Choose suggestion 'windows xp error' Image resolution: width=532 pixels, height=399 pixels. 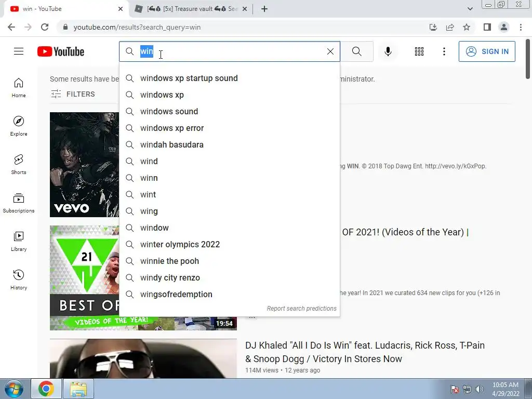[x=229, y=128]
